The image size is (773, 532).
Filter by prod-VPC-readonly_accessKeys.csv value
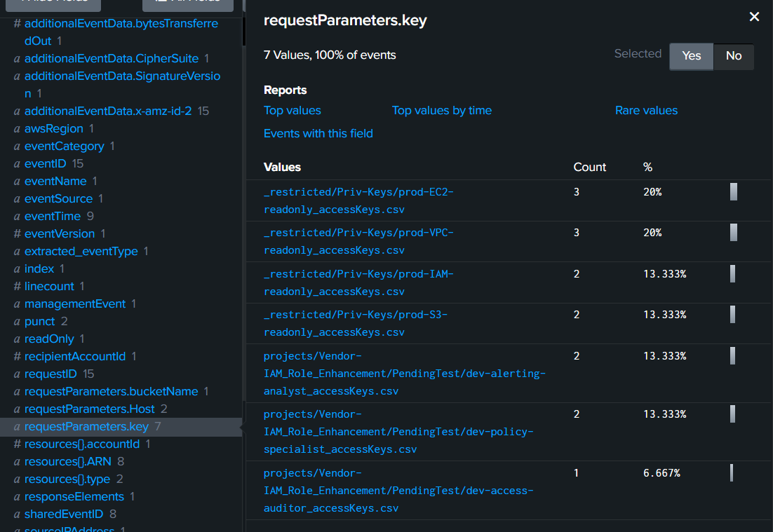point(358,241)
